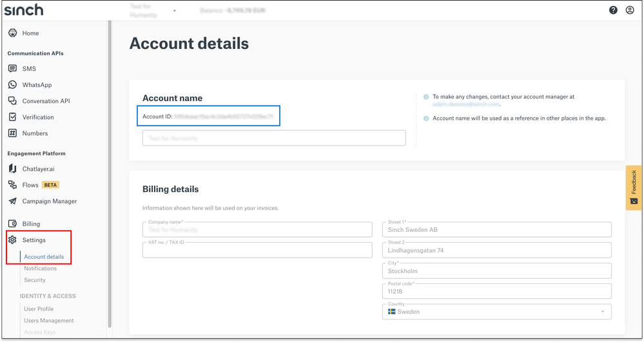Screen dimensions: 644x342
Task: Click Street 1 field with Sinch Sweden AB
Action: tap(496, 229)
